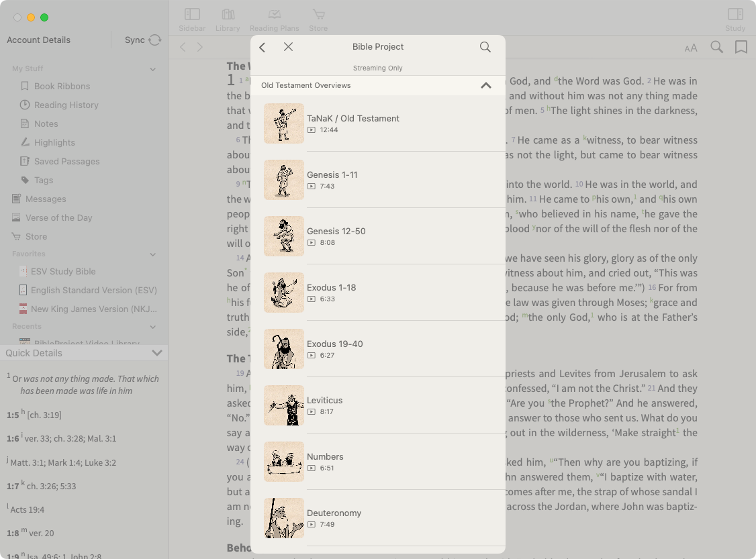756x559 pixels.
Task: Click the Saved Passages icon
Action: (25, 161)
